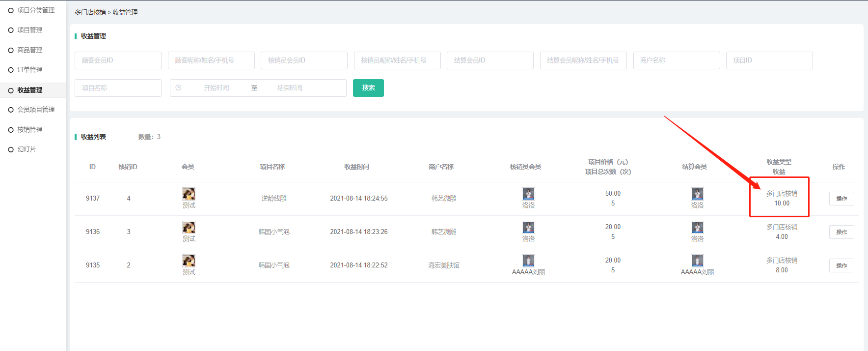Click 核销员 avatar AAAAA刘丽 in row 9135

[x=528, y=261]
